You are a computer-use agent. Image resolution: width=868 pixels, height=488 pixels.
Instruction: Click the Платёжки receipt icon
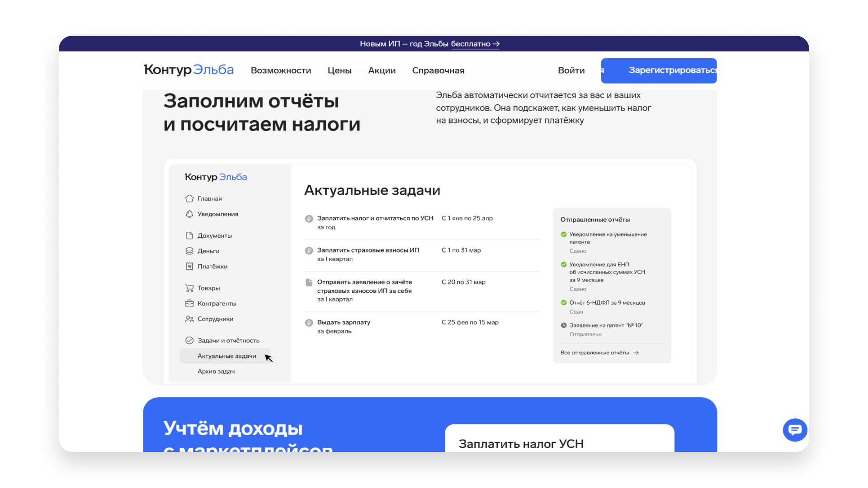[189, 266]
